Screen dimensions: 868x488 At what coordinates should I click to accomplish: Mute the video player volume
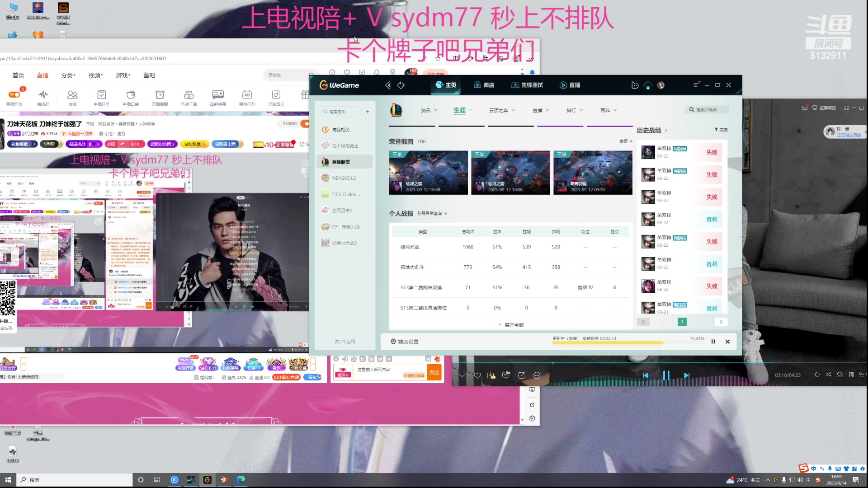(817, 375)
